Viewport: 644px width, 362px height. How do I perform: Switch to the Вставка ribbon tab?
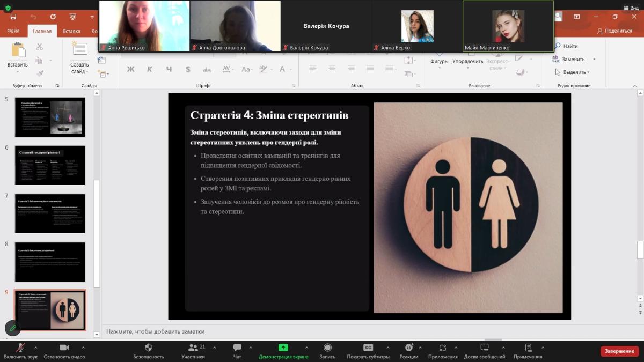click(x=71, y=31)
